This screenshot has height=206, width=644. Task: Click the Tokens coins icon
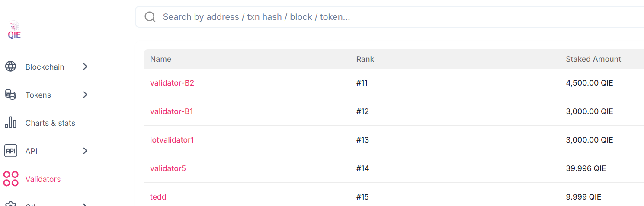10,95
